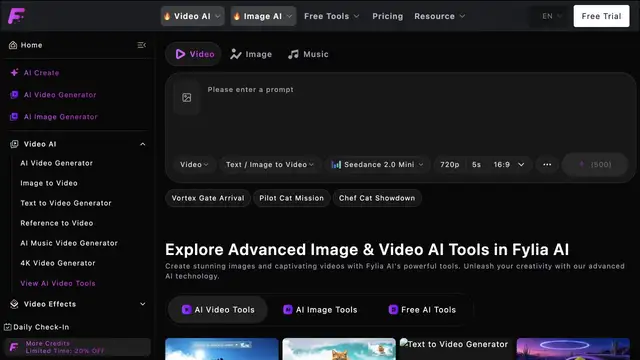
Task: Open the 16:9 aspect ratio dropdown
Action: pos(509,164)
